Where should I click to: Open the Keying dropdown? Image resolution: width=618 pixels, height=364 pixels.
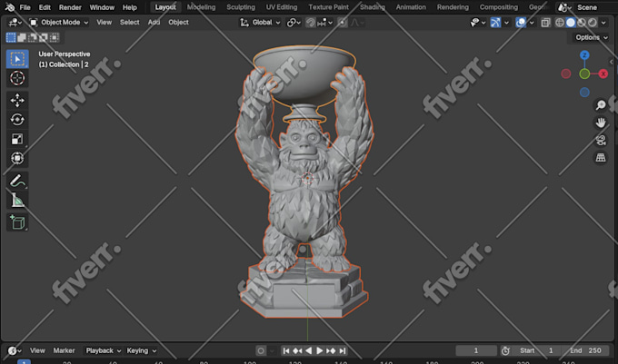coord(142,350)
